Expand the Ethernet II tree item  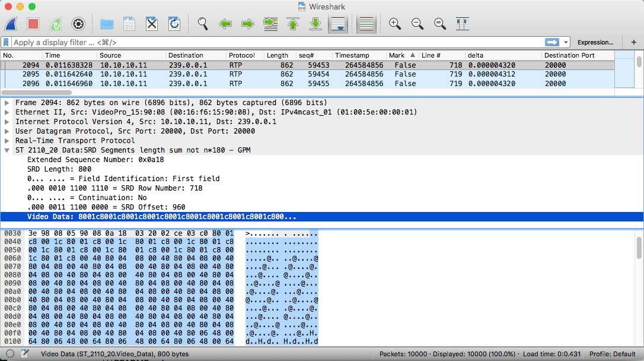click(7, 112)
